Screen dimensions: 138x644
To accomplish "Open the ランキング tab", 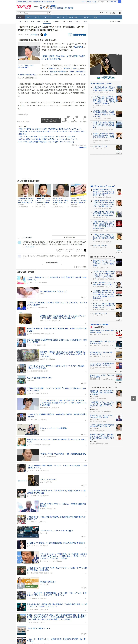I will click(86, 17).
